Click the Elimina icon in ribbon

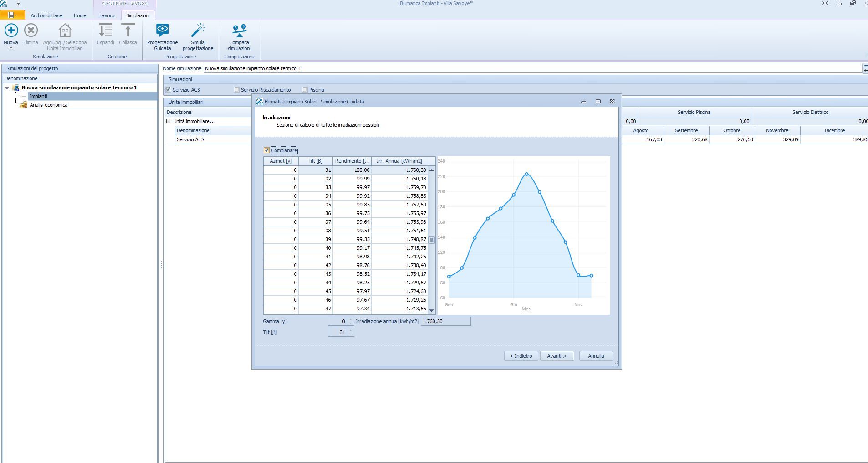31,31
